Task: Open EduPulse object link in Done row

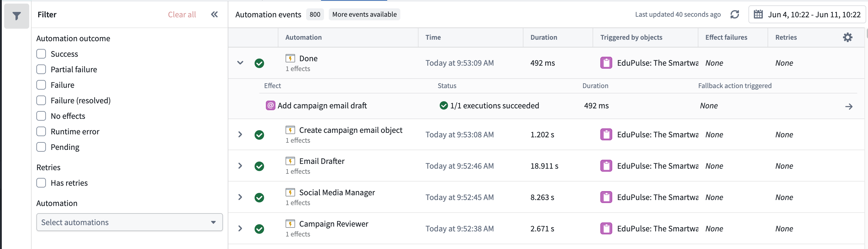Action: pos(657,63)
